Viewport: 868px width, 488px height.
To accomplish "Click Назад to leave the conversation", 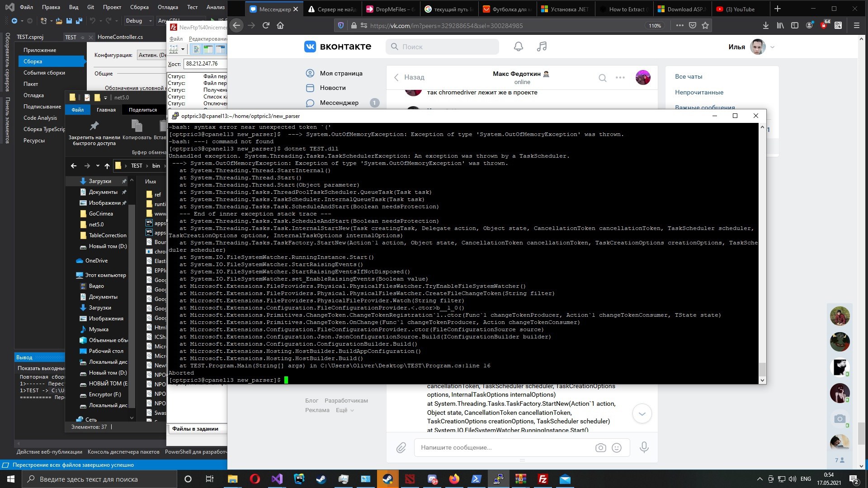I will click(409, 77).
